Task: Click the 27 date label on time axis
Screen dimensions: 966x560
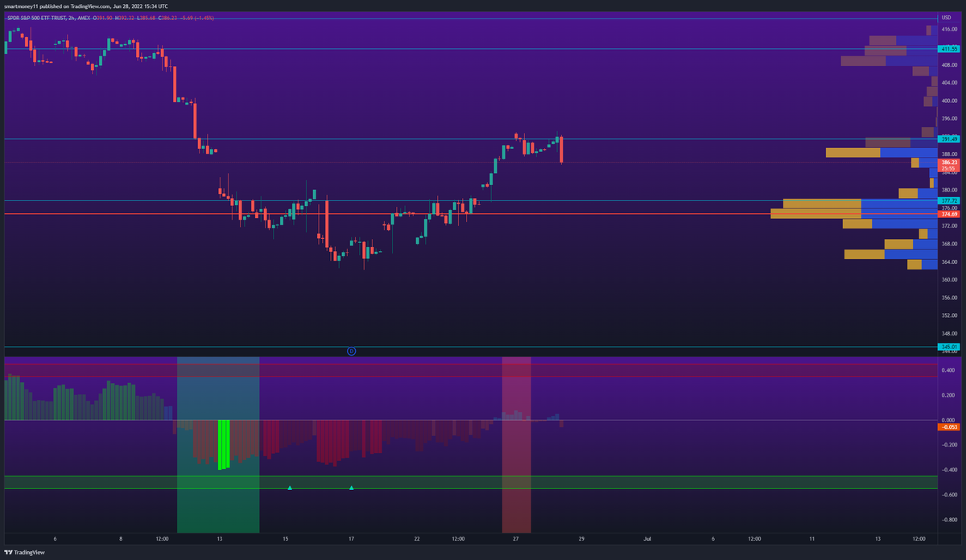Action: tap(516, 539)
